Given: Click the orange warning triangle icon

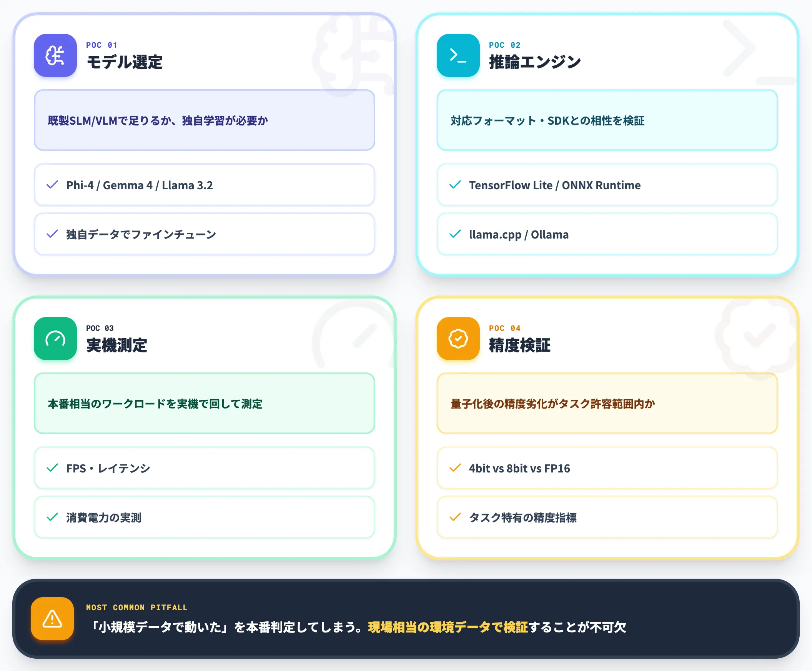Looking at the screenshot, I should (52, 619).
